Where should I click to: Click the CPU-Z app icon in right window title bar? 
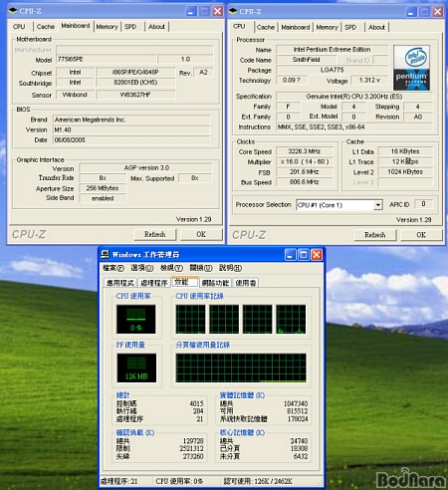pos(233,11)
